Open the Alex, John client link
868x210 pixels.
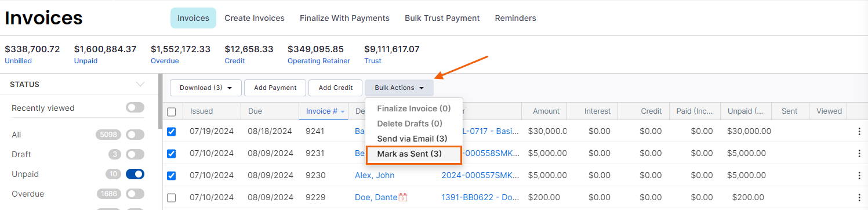click(375, 175)
